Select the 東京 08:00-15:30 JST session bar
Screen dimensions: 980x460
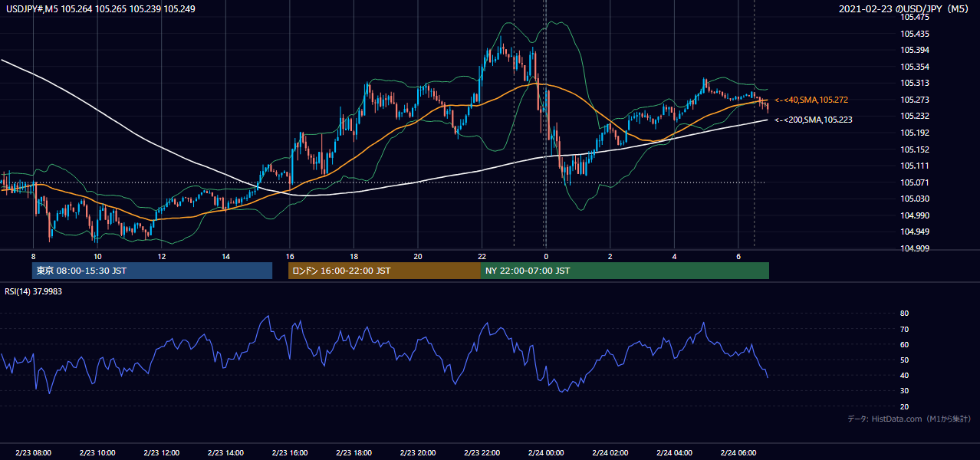click(x=152, y=271)
